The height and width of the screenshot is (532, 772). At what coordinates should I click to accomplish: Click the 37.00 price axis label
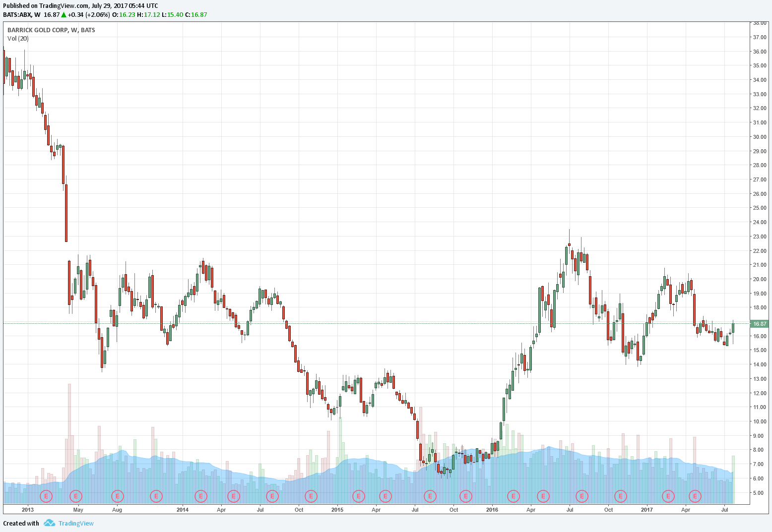tap(760, 37)
